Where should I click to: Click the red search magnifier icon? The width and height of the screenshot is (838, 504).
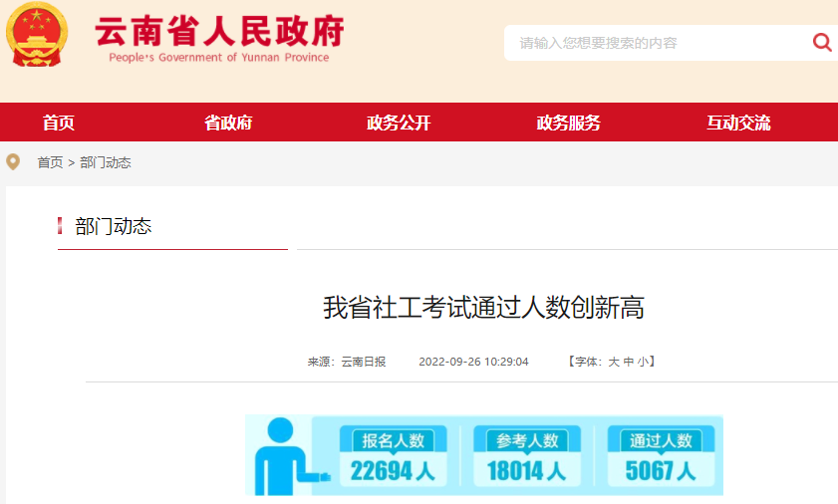[822, 42]
